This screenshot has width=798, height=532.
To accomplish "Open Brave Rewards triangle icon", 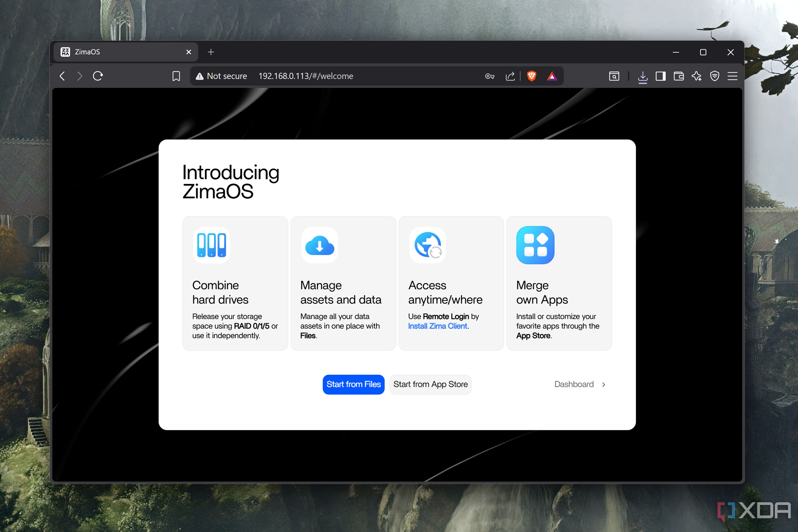I will [x=552, y=76].
